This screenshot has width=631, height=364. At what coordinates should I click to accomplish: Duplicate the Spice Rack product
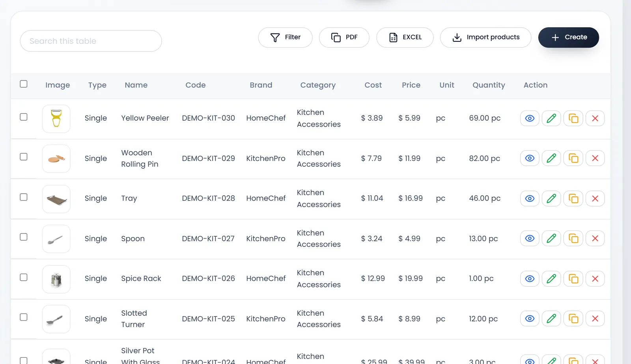click(x=573, y=279)
